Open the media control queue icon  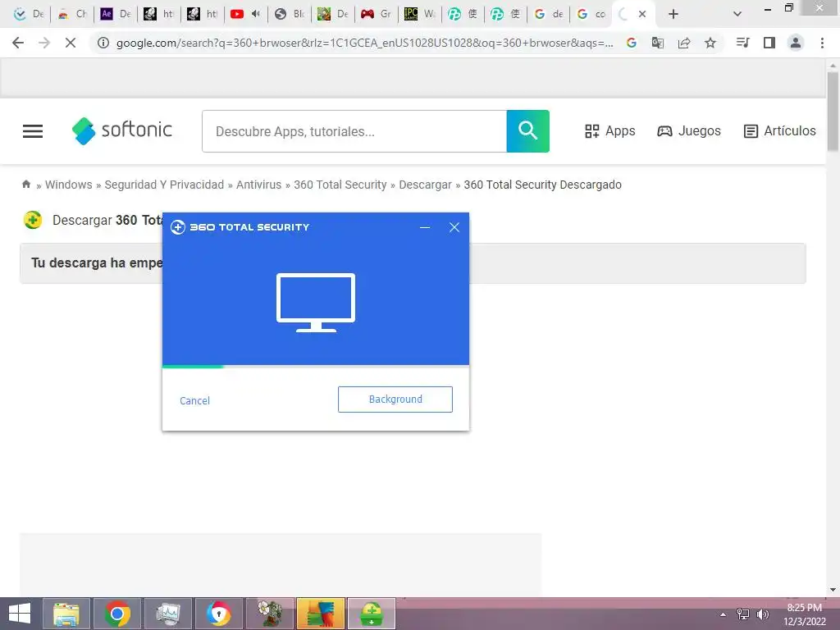(x=742, y=43)
